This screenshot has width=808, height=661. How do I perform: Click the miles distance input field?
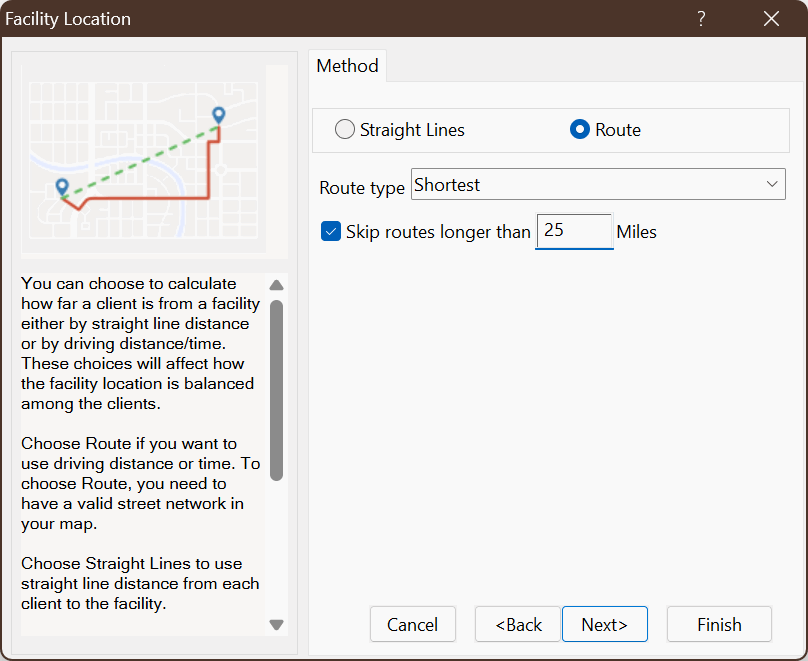[x=574, y=231]
